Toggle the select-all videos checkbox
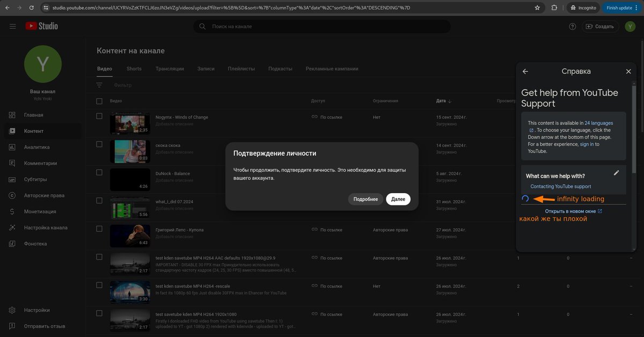The height and width of the screenshot is (337, 644). [99, 100]
